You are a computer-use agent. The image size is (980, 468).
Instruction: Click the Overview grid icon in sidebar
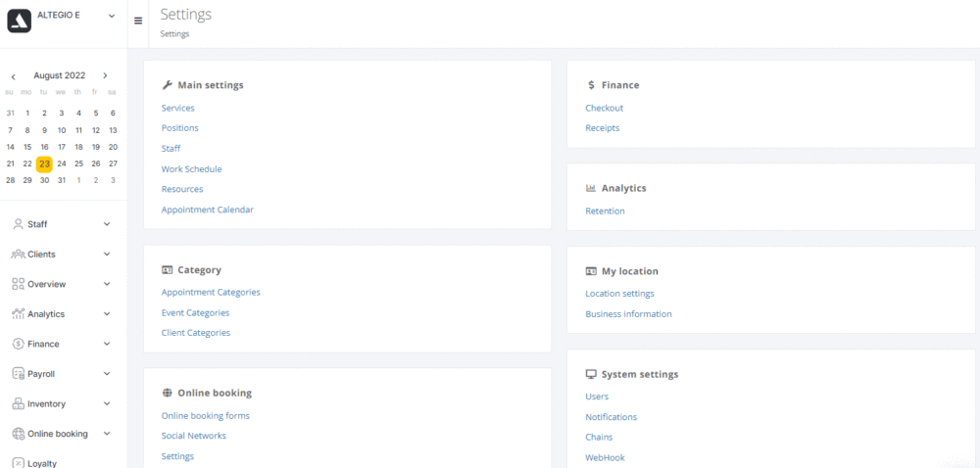18,284
